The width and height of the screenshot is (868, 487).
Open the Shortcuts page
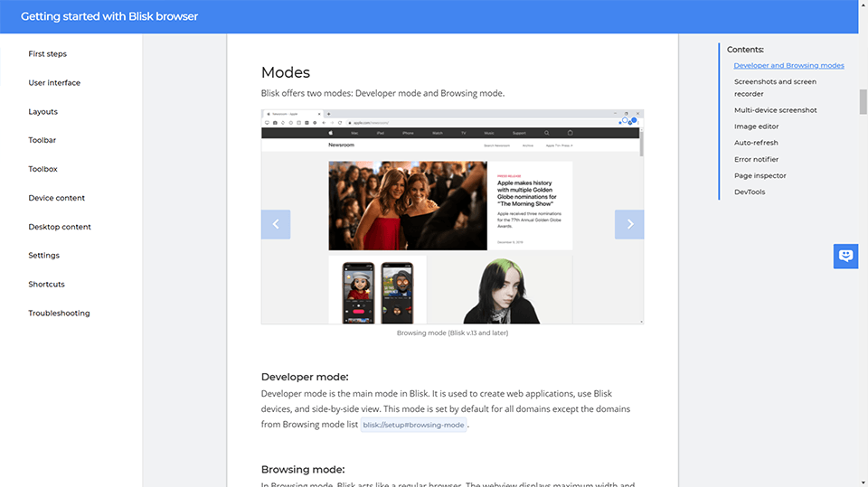46,284
